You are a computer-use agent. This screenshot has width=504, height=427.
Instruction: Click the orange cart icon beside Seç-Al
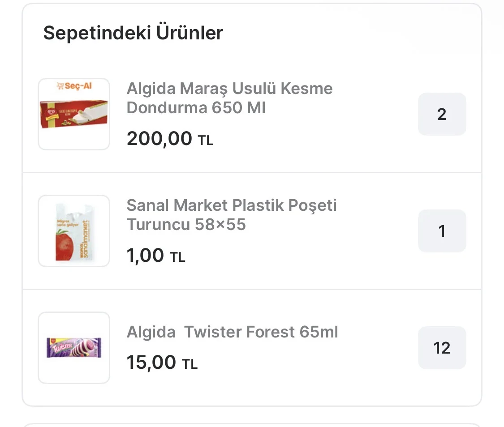click(x=60, y=86)
